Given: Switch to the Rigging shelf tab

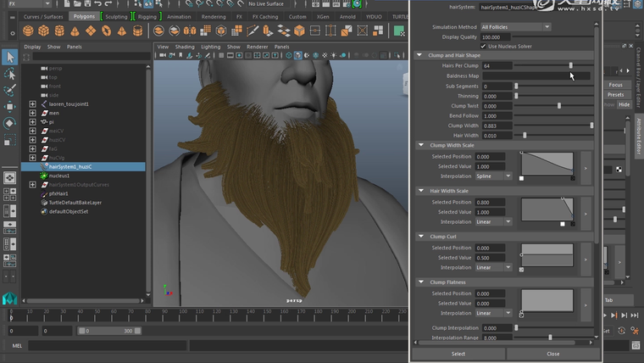Looking at the screenshot, I should [x=146, y=16].
